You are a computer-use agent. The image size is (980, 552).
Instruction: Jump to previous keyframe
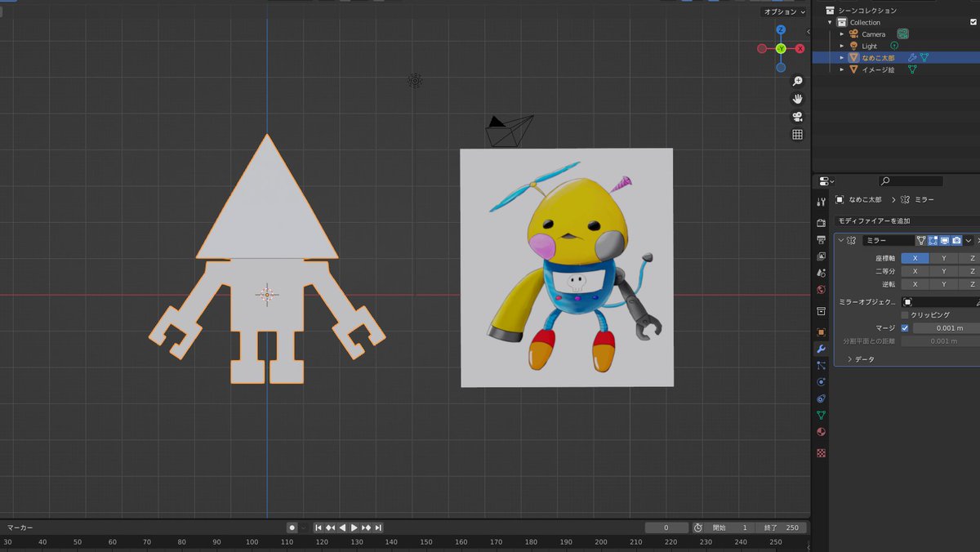(331, 528)
